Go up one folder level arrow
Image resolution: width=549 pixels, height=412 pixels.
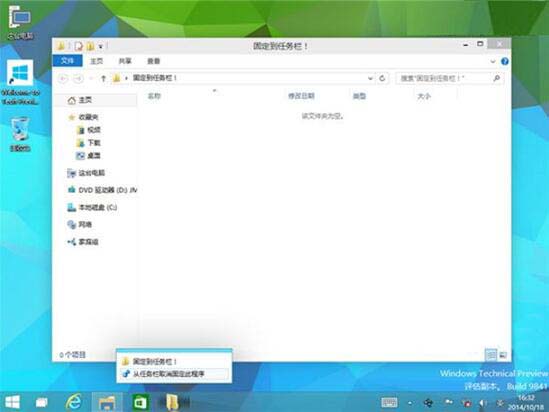(103, 79)
